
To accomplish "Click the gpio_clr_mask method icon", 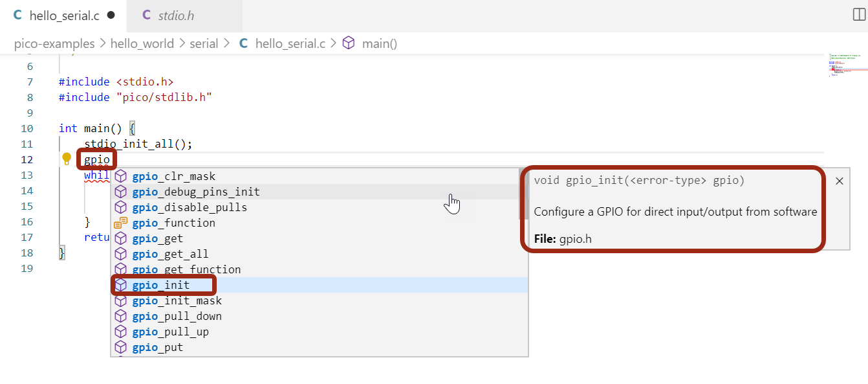I will pos(120,176).
